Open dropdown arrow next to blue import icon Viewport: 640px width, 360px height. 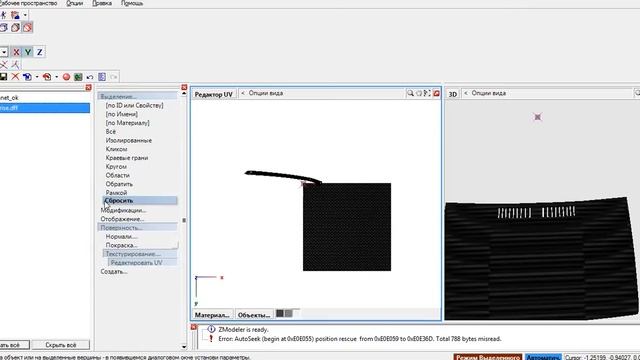(x=37, y=77)
